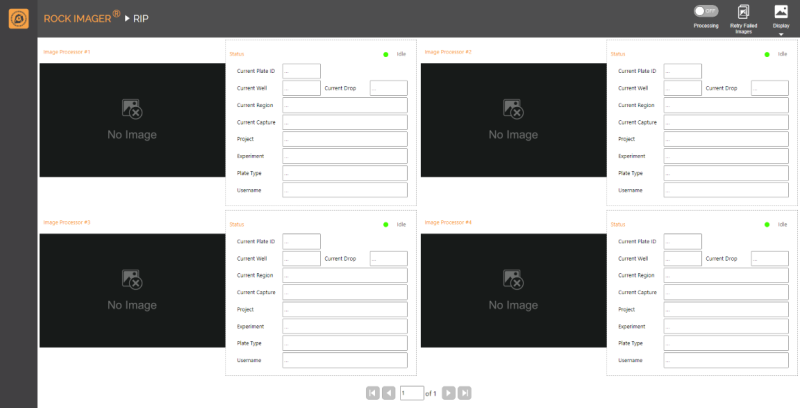Click the page number input box
Image resolution: width=800 pixels, height=408 pixels.
(411, 393)
